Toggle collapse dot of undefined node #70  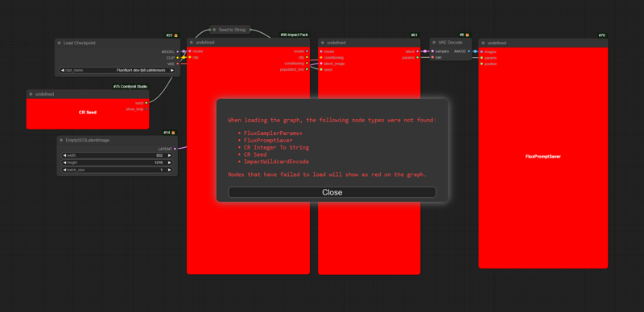coord(483,43)
